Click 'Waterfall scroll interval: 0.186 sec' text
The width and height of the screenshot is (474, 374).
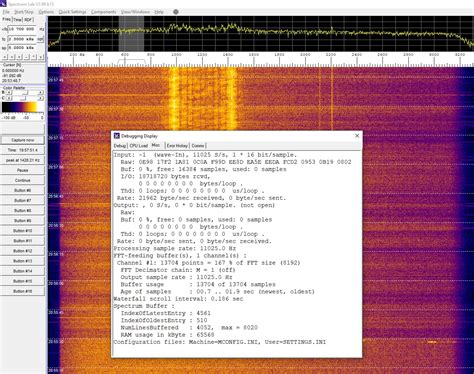178,299
